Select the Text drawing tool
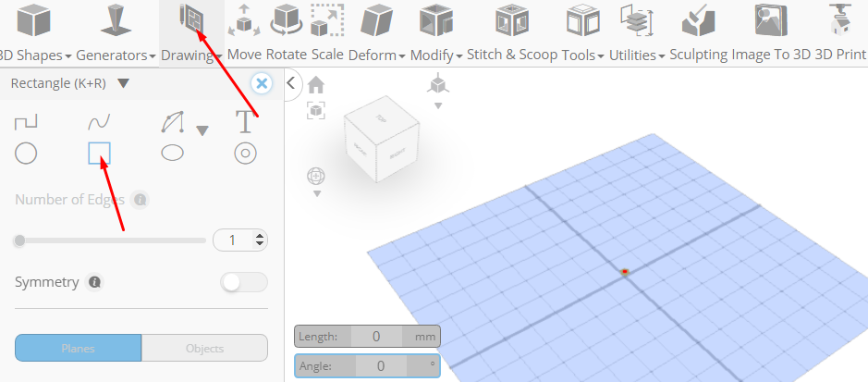The image size is (868, 382). 245,122
